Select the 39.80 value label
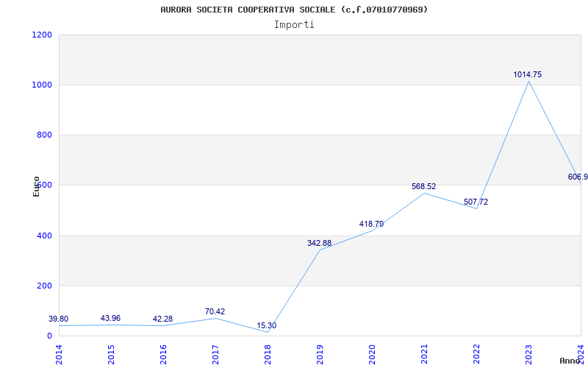 (59, 319)
